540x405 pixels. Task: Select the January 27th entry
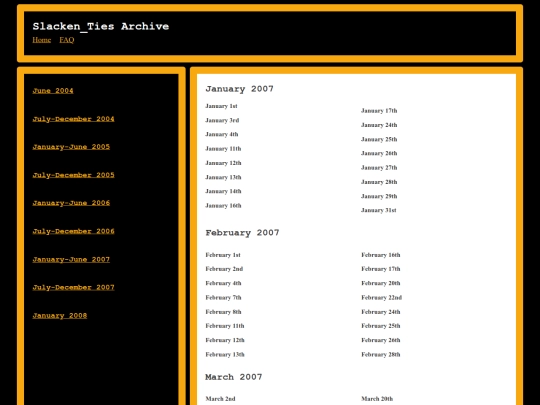pos(379,168)
